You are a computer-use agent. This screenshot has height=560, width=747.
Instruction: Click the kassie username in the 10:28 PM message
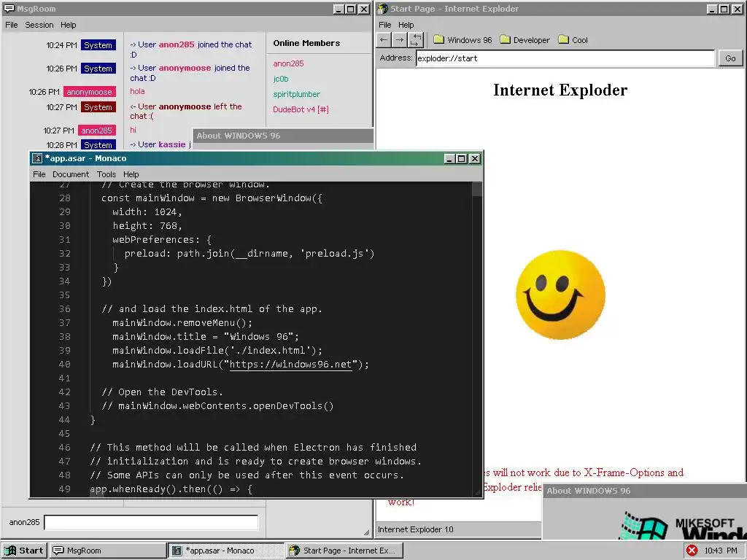click(172, 145)
